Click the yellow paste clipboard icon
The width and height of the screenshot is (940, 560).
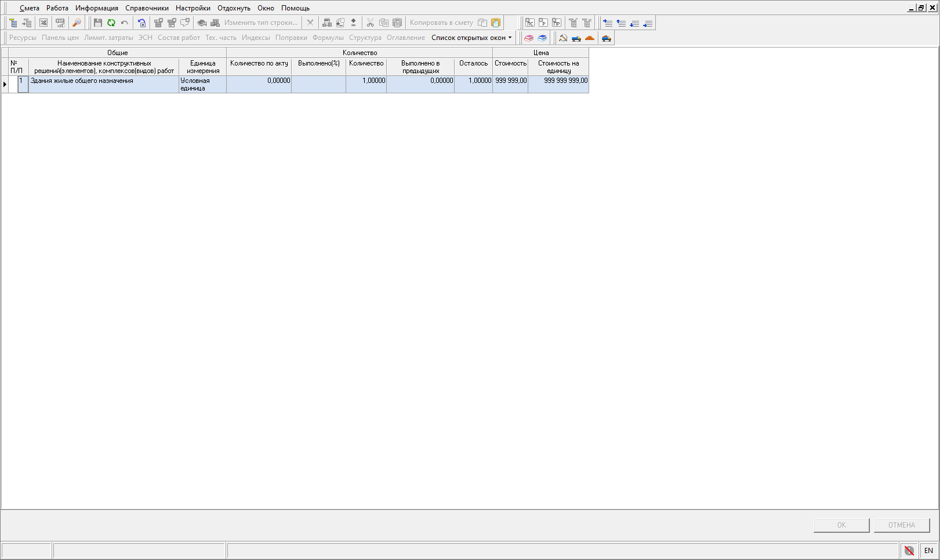point(496,23)
